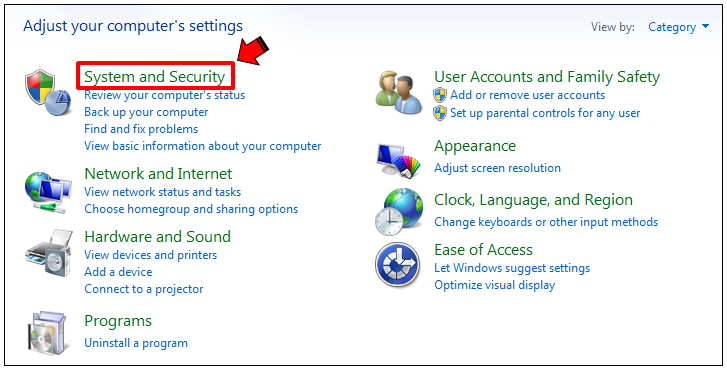Click shield icon beside Add or remove user accounts
Viewport: 727px width, 369px height.
click(440, 95)
